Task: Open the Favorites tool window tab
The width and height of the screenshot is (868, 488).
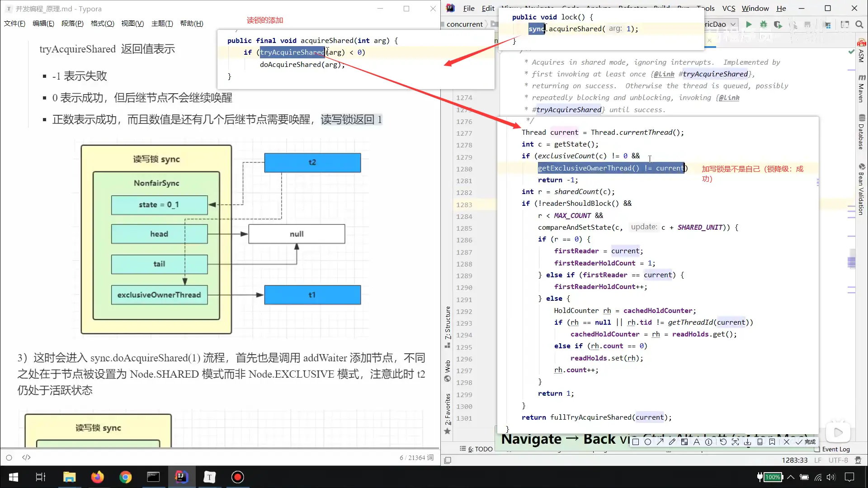Action: pos(448,413)
